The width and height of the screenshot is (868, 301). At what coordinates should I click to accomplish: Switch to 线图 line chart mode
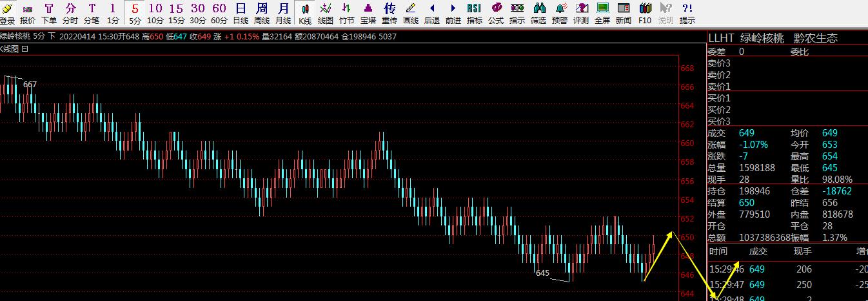tap(326, 13)
